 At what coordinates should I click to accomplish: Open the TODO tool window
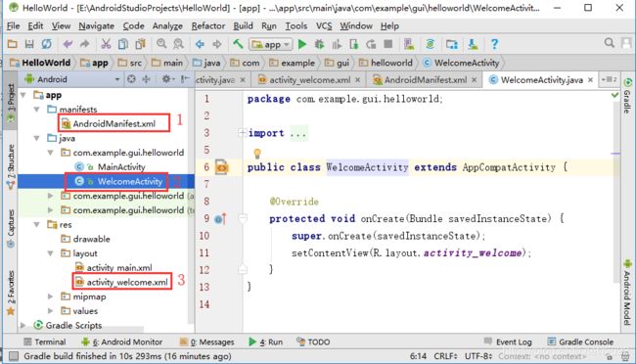pos(313,342)
